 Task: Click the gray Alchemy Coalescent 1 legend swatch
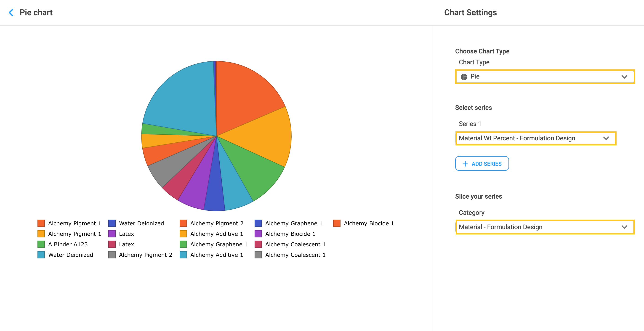coord(258,255)
